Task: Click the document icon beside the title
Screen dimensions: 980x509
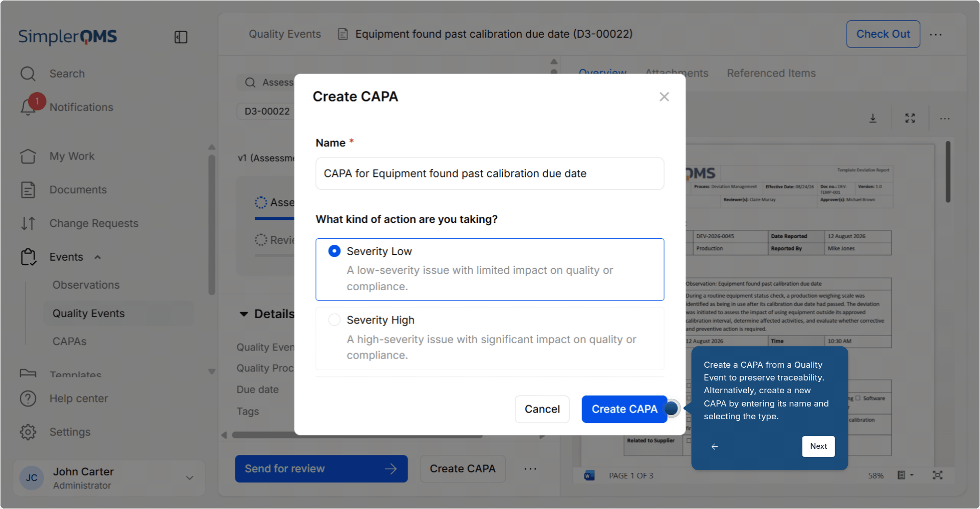Action: (343, 34)
